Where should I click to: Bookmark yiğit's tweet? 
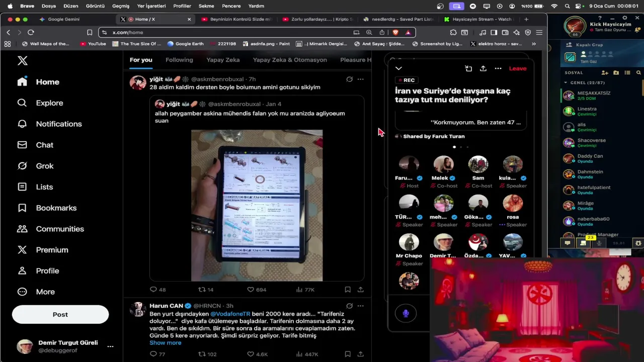point(348,290)
